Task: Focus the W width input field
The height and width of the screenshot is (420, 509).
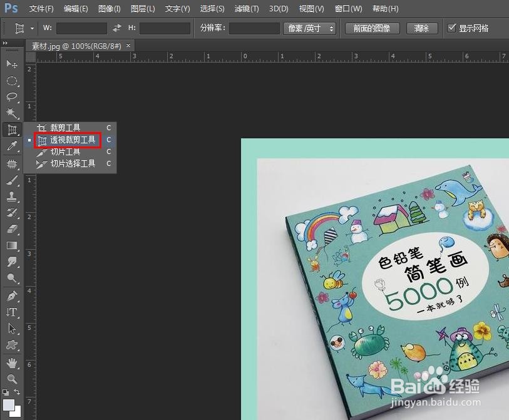Action: [81, 28]
